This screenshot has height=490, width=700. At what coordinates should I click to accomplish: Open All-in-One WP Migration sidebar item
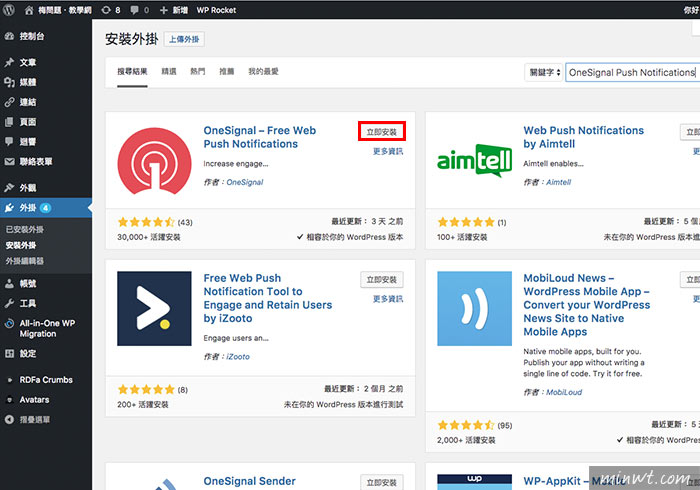pos(46,328)
